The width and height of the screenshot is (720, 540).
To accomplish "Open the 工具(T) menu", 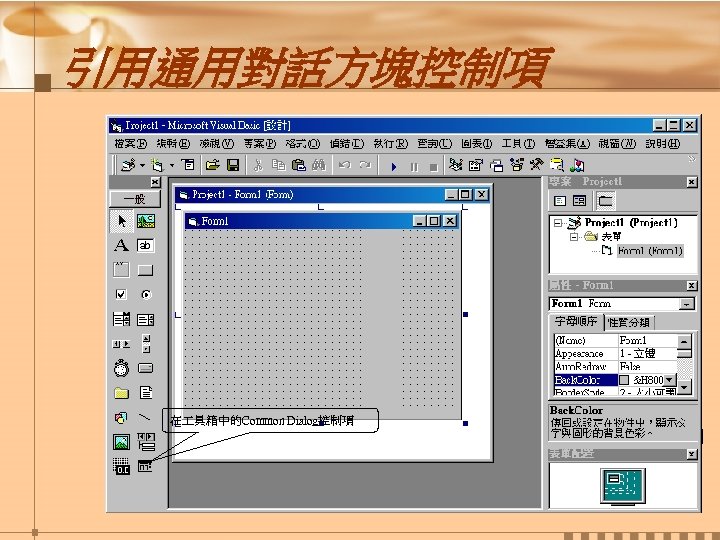I will point(518,144).
